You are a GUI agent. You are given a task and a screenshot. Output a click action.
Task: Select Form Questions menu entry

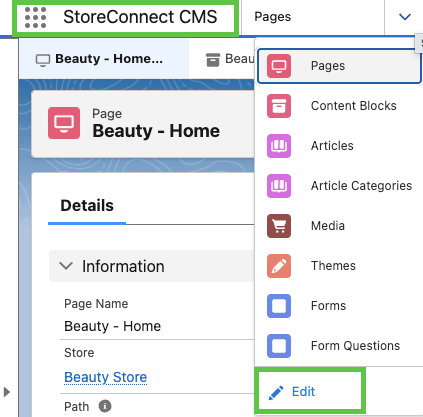point(339,346)
